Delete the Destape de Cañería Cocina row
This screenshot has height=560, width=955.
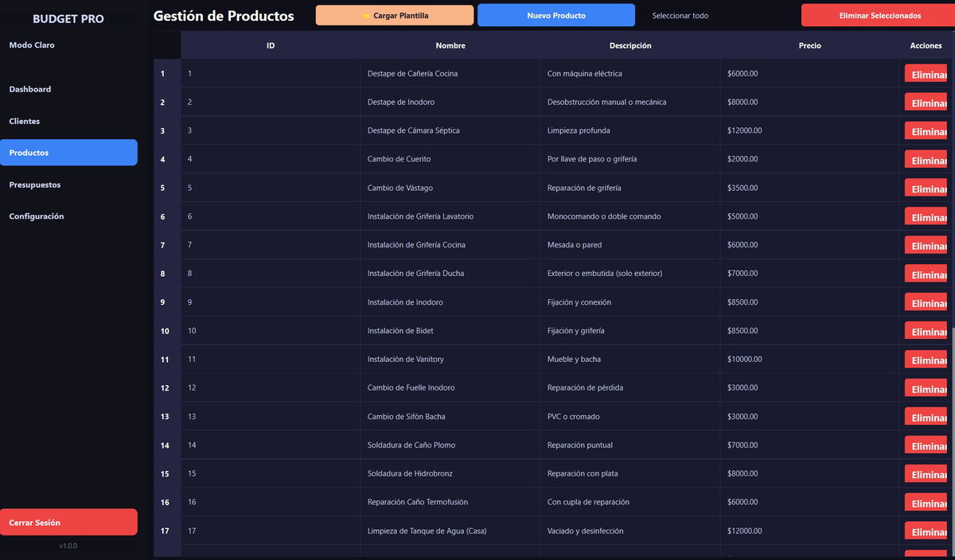(926, 74)
